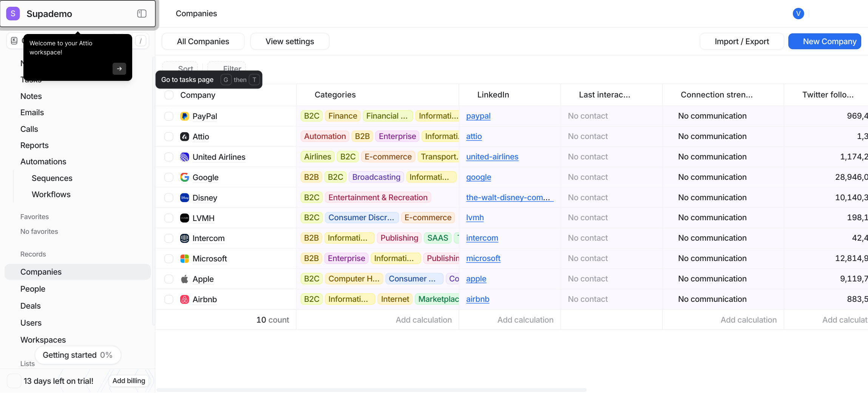Check the LVMH row checkbox

click(x=169, y=218)
